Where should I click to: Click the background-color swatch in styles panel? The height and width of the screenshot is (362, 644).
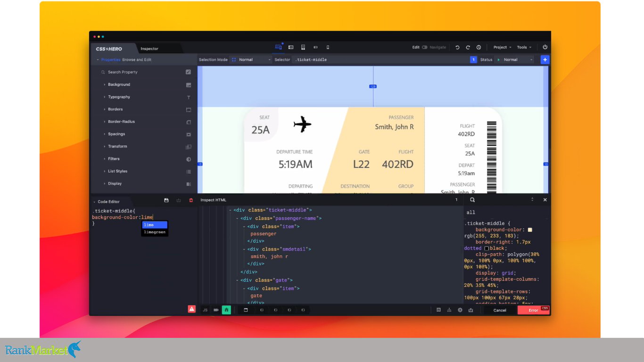[x=530, y=230]
